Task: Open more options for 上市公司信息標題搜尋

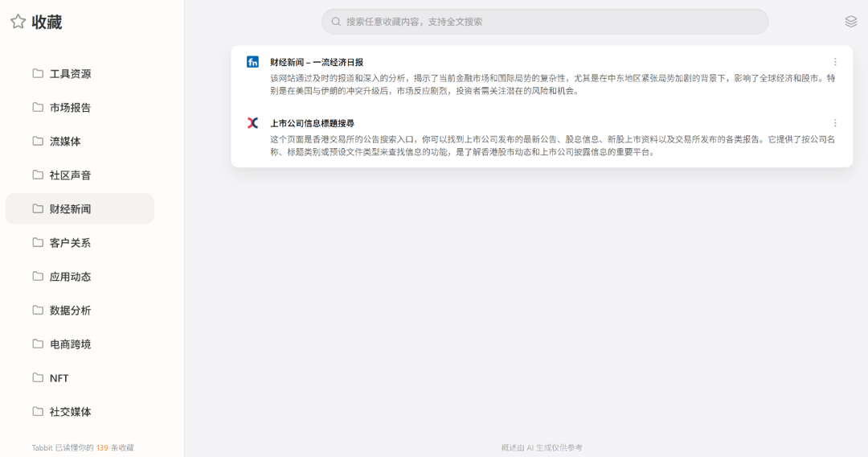Action: (835, 123)
